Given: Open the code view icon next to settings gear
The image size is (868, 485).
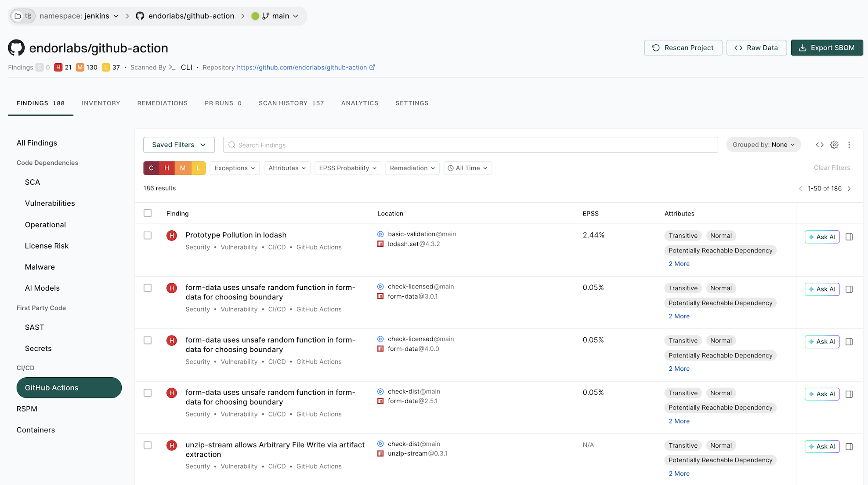Looking at the screenshot, I should pos(820,144).
